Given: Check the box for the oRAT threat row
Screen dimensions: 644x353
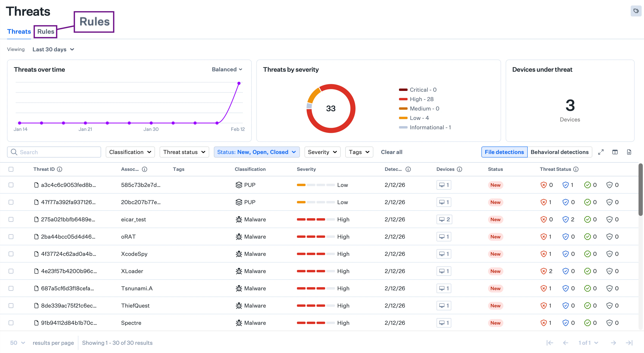Looking at the screenshot, I should 11,236.
